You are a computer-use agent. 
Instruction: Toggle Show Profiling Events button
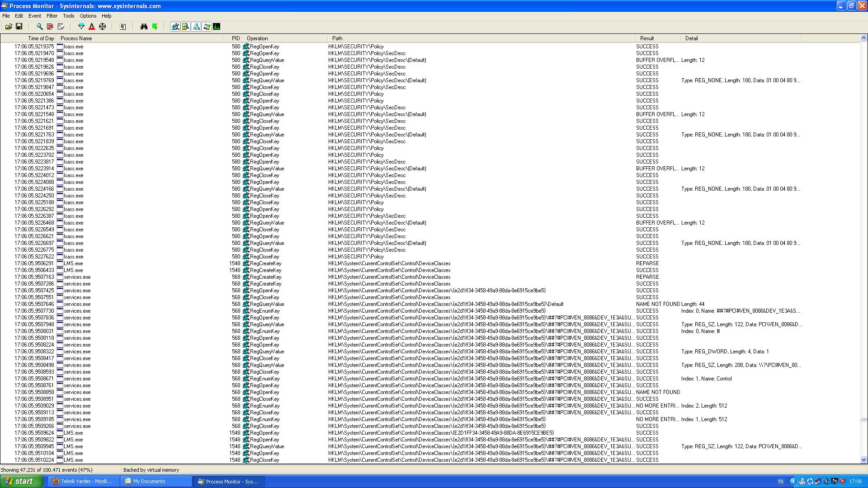[x=217, y=27]
